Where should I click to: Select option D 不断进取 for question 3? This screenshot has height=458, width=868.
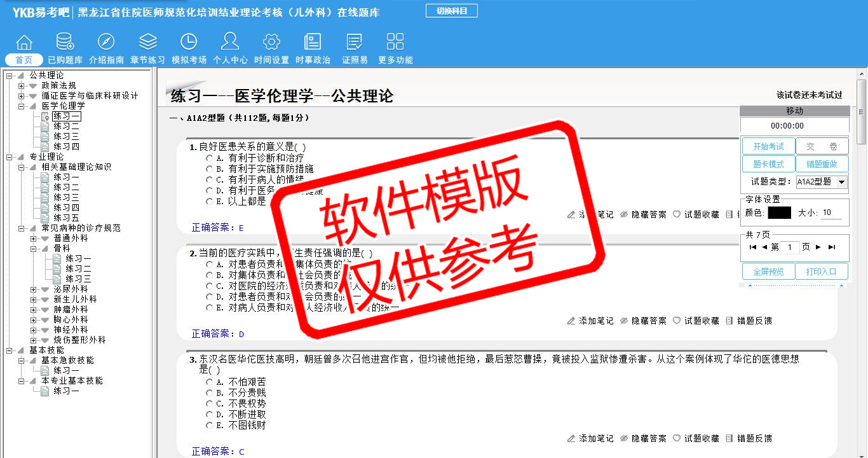click(210, 415)
